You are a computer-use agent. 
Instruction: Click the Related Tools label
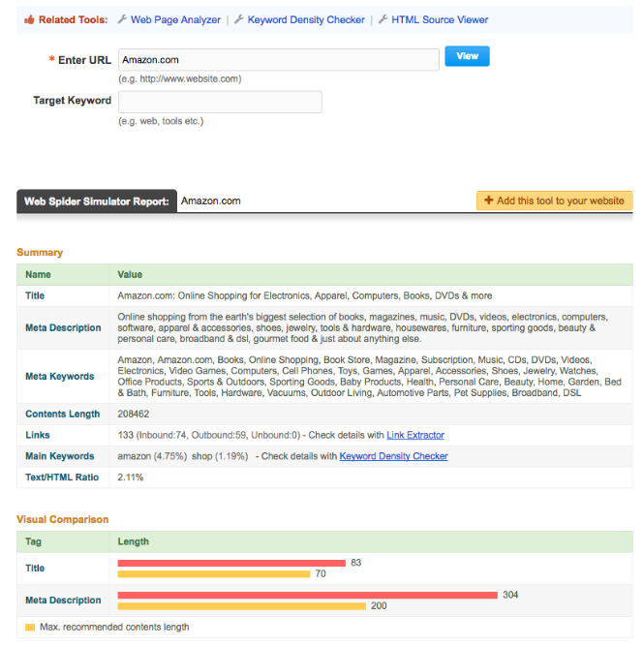click(73, 19)
